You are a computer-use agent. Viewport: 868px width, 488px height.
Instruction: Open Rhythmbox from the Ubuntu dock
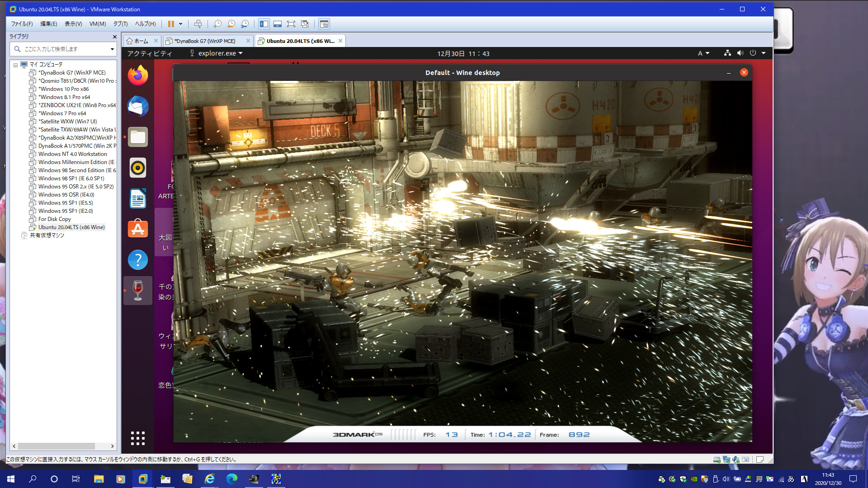(x=138, y=168)
